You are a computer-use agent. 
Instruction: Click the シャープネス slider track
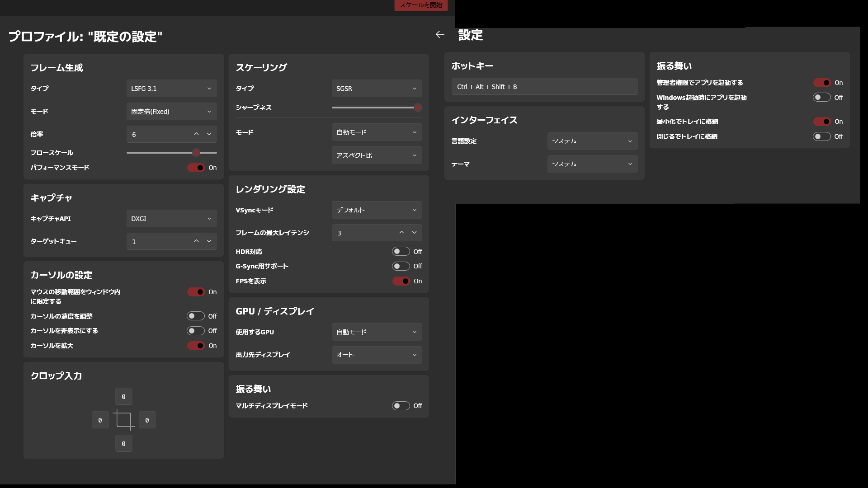(x=375, y=108)
